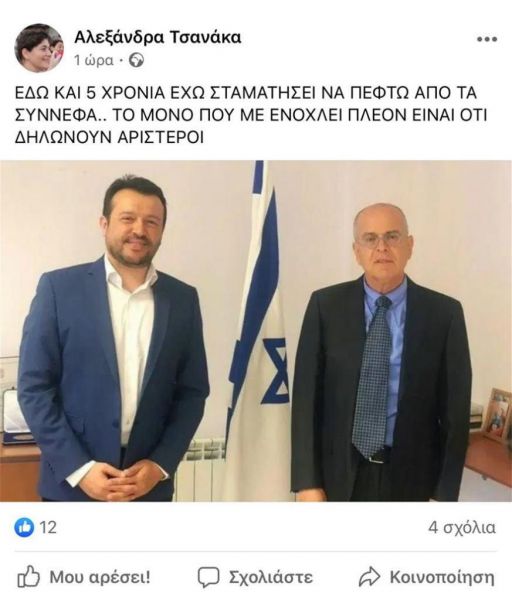Click the framed picture on the shelf
The width and height of the screenshot is (512, 600).
496,414
